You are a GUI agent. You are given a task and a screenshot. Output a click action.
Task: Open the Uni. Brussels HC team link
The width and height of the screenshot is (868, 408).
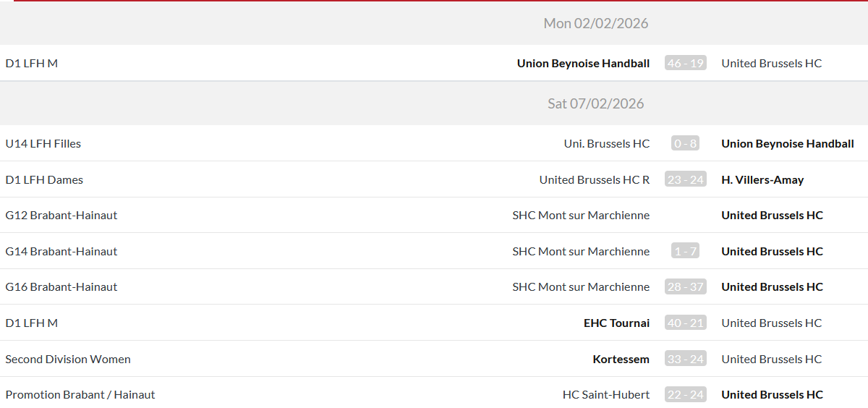[606, 143]
